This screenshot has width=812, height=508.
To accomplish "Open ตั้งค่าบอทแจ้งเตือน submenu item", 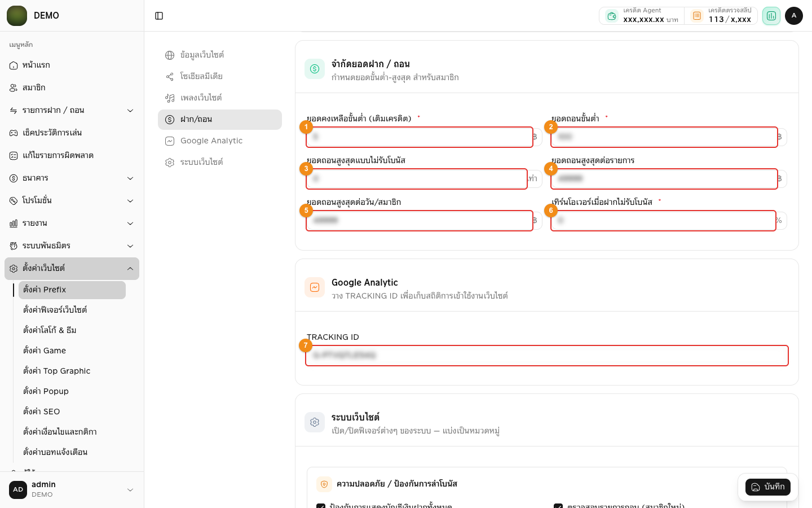I will 72,453.
